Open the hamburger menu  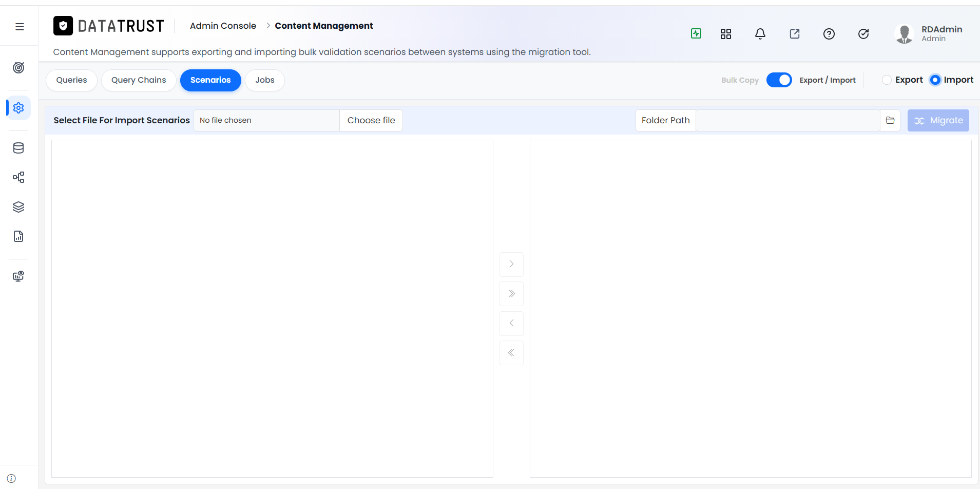click(x=20, y=27)
